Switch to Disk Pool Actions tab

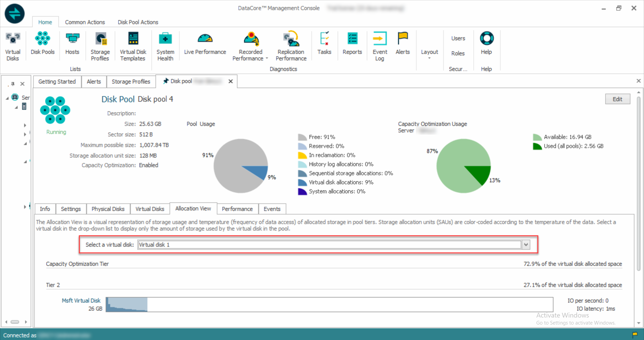pyautogui.click(x=138, y=22)
